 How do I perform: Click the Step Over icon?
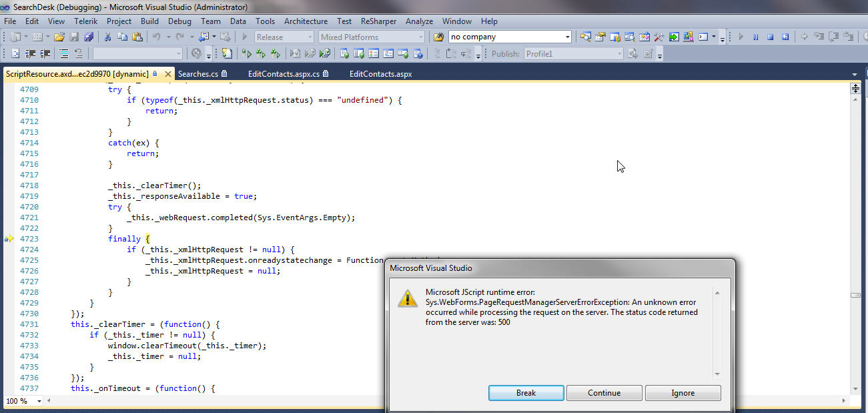point(834,37)
